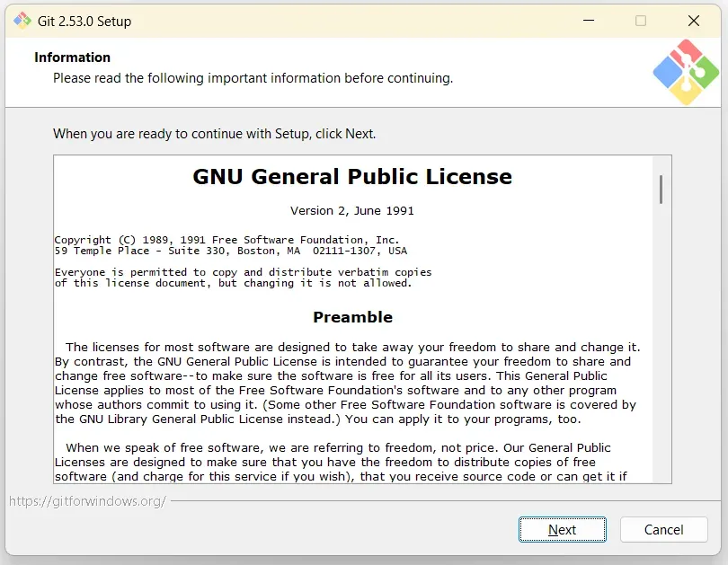This screenshot has width=728, height=565.
Task: Click the Git logo icon in title bar
Action: [x=22, y=21]
